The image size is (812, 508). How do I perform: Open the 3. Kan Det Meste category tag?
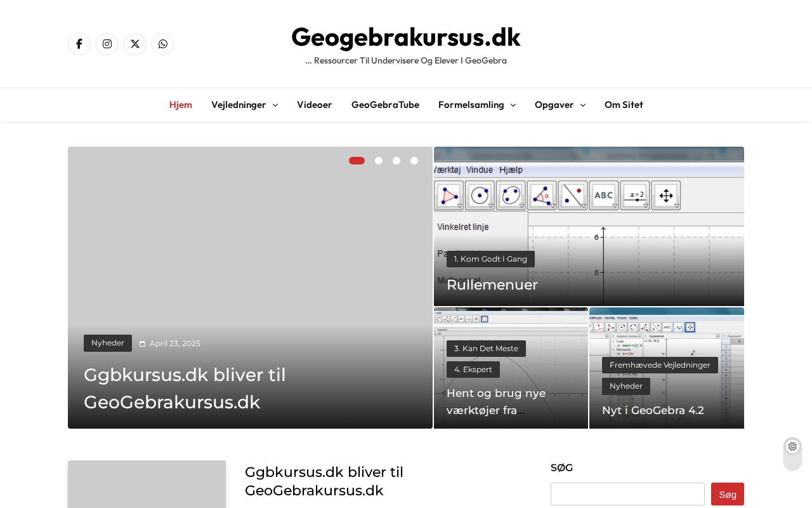point(486,349)
